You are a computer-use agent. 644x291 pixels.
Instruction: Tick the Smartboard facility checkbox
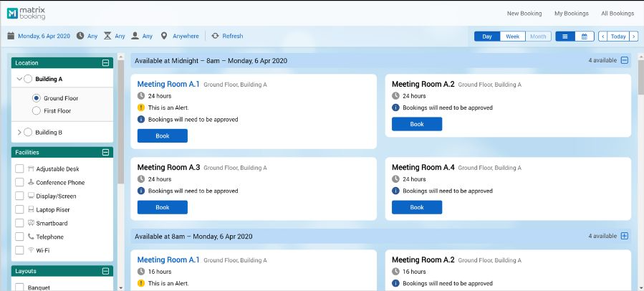click(20, 224)
